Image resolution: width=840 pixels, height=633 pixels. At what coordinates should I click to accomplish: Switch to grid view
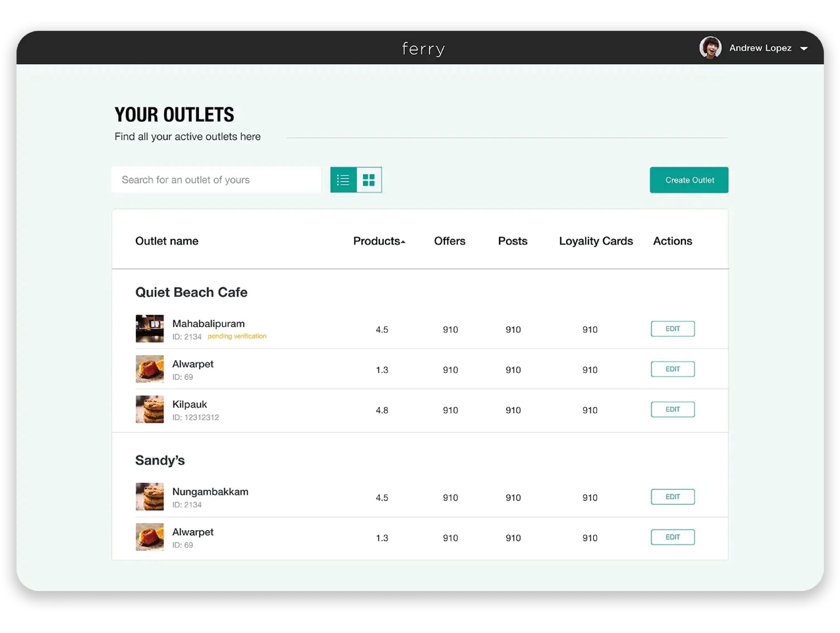coord(369,180)
